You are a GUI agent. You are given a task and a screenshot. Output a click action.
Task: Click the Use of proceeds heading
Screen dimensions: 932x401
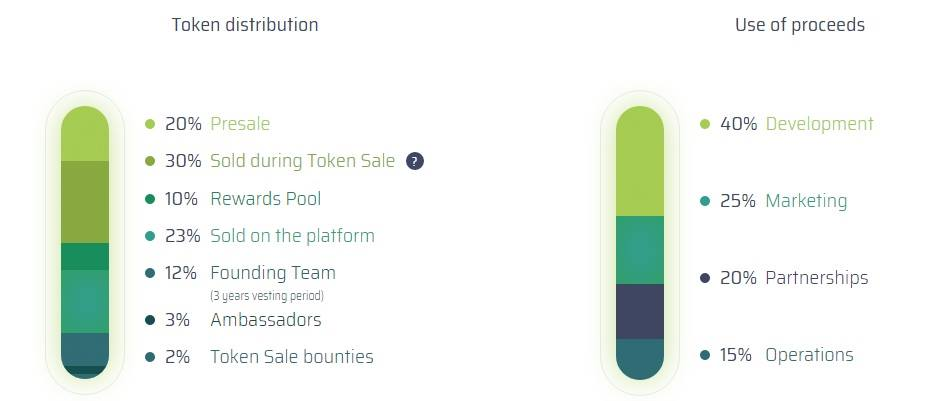coord(800,25)
